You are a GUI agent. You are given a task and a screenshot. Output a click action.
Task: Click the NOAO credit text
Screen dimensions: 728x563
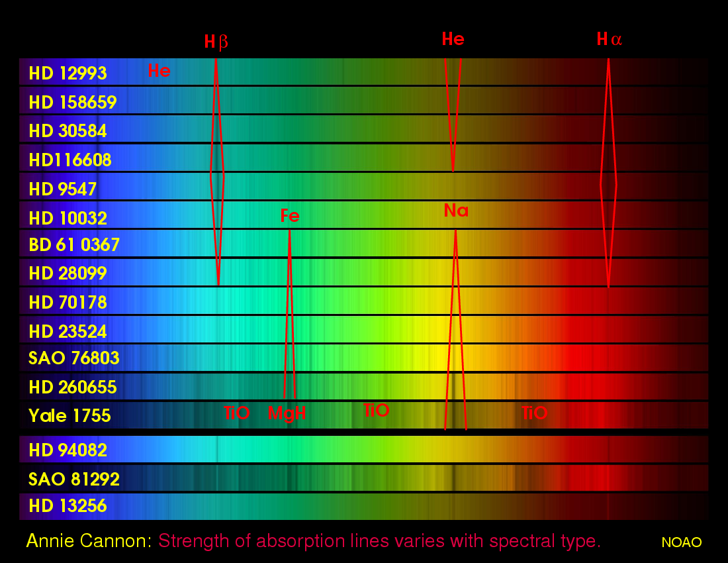pos(682,542)
